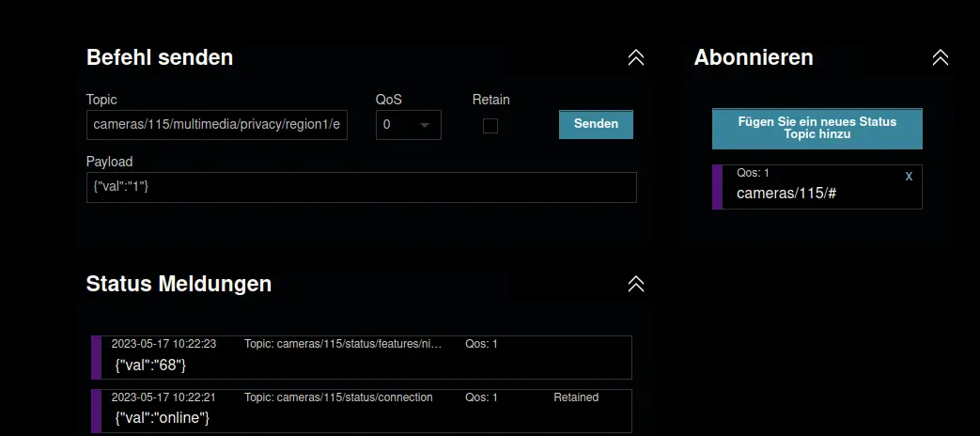
Task: Remove the cameras/115/# subscription with x
Action: (x=909, y=177)
